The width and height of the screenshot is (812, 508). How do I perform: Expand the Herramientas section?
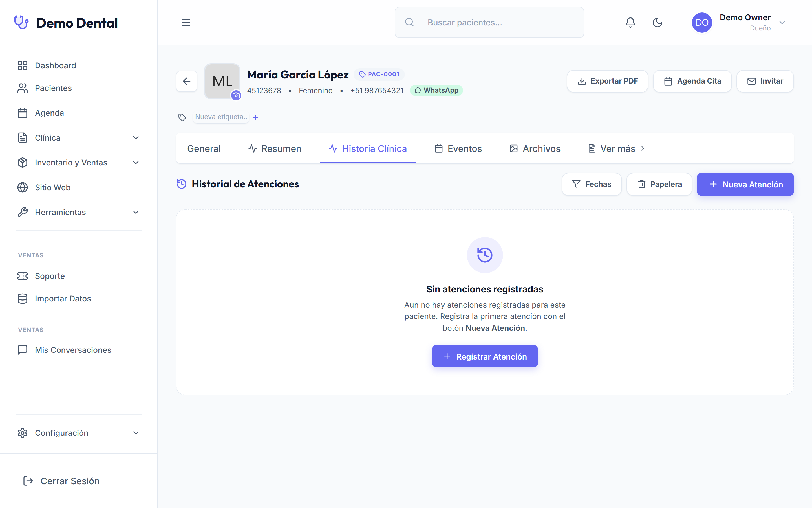[78, 212]
